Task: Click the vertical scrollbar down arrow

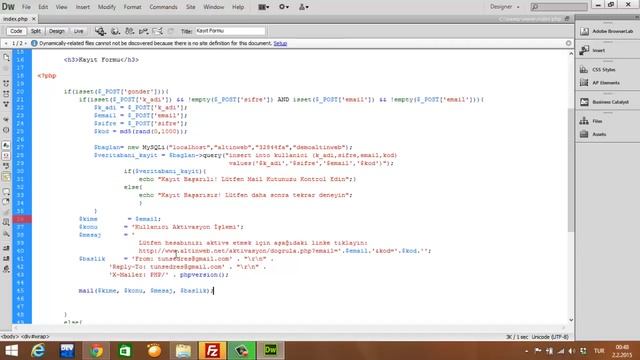Action: 571,320
